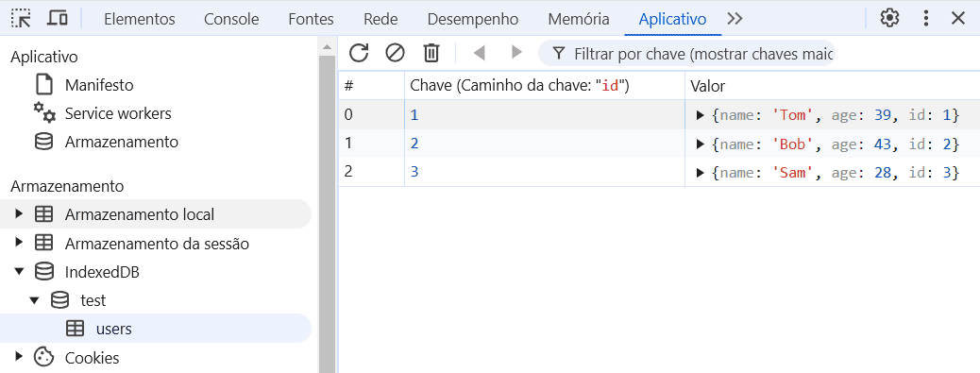This screenshot has width=980, height=373.
Task: Open DevTools settings gear
Action: coord(889,18)
